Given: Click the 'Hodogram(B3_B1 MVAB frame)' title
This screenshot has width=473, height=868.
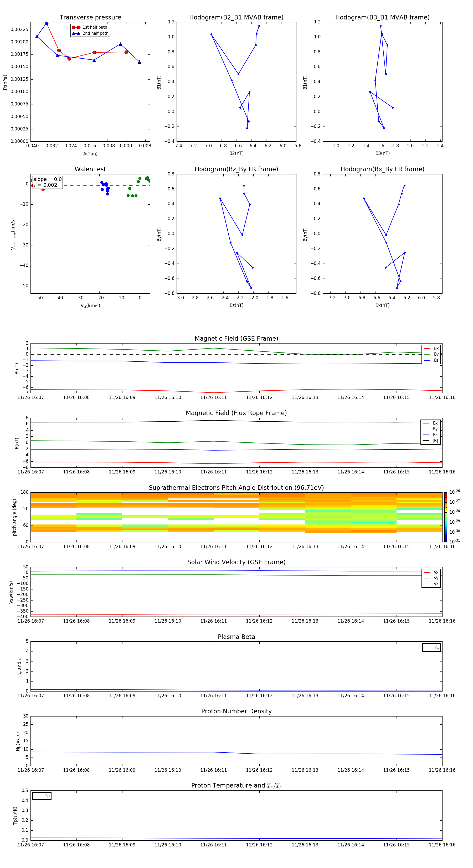Looking at the screenshot, I should pyautogui.click(x=382, y=18).
